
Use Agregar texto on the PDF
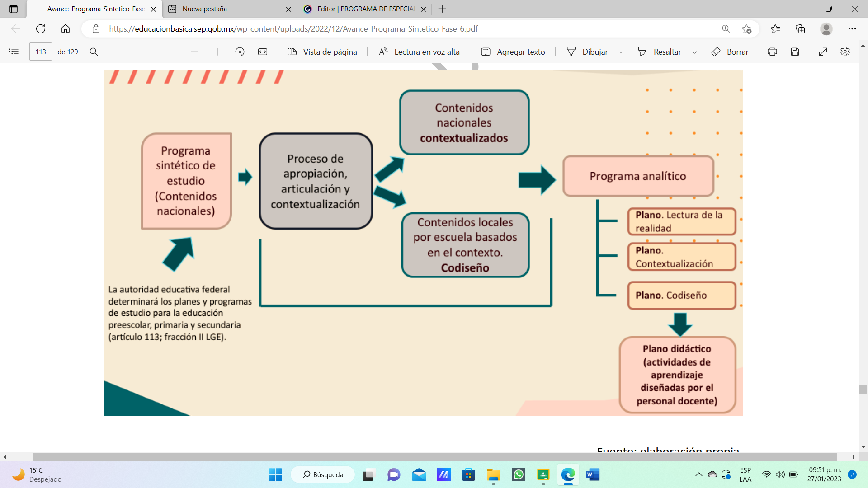click(512, 52)
